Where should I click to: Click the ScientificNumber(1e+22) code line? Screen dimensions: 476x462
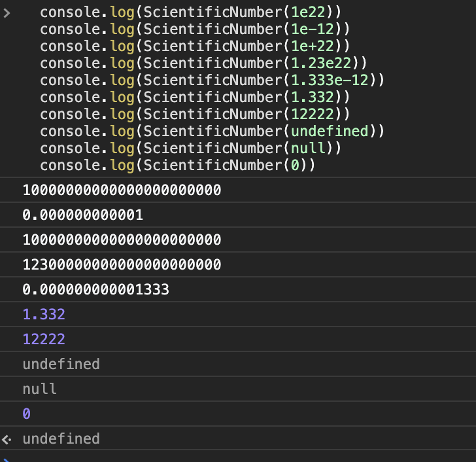coord(194,46)
